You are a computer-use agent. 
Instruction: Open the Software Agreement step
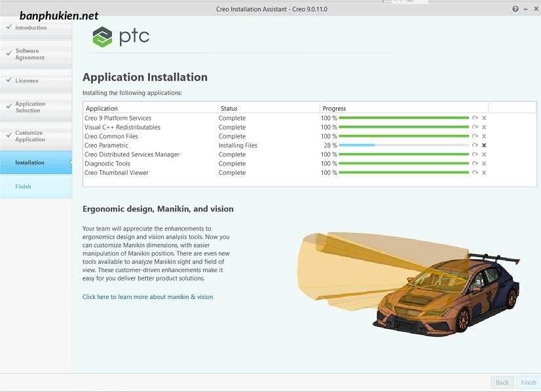pos(29,54)
